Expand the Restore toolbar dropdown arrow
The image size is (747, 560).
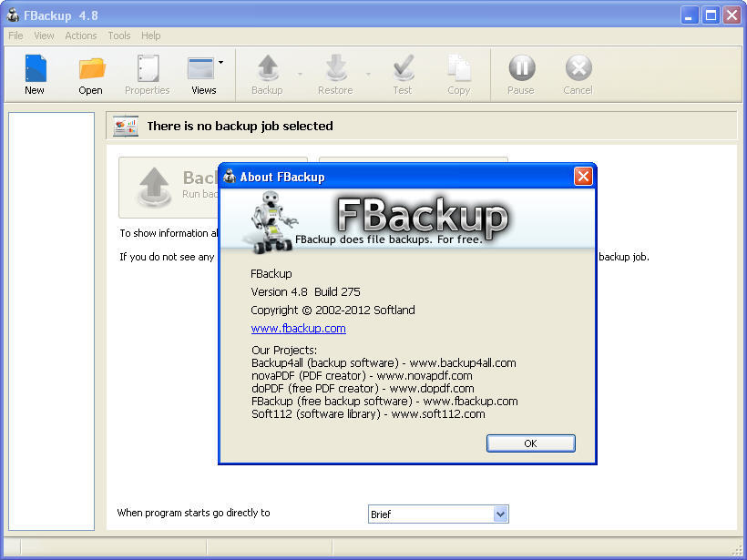[368, 75]
